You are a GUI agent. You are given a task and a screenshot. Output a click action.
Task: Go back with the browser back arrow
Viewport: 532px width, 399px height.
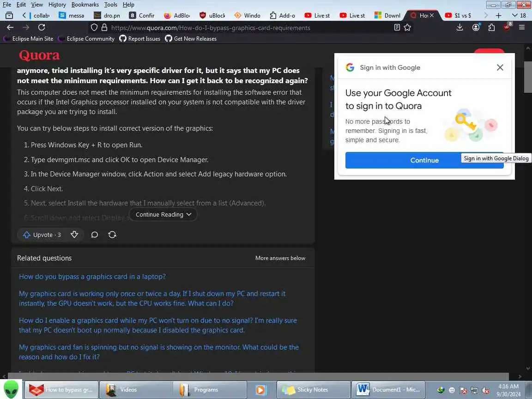[x=10, y=28]
